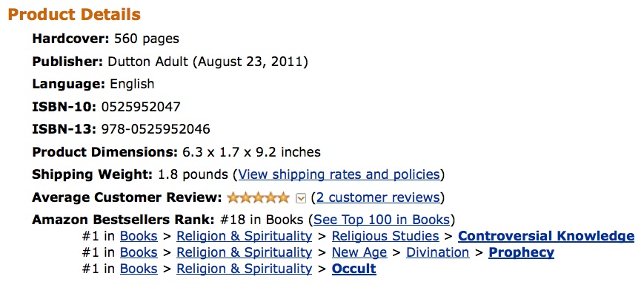This screenshot has width=644, height=285.
Task: Click Religion & Spirituality before Religious Studies
Action: (x=245, y=236)
